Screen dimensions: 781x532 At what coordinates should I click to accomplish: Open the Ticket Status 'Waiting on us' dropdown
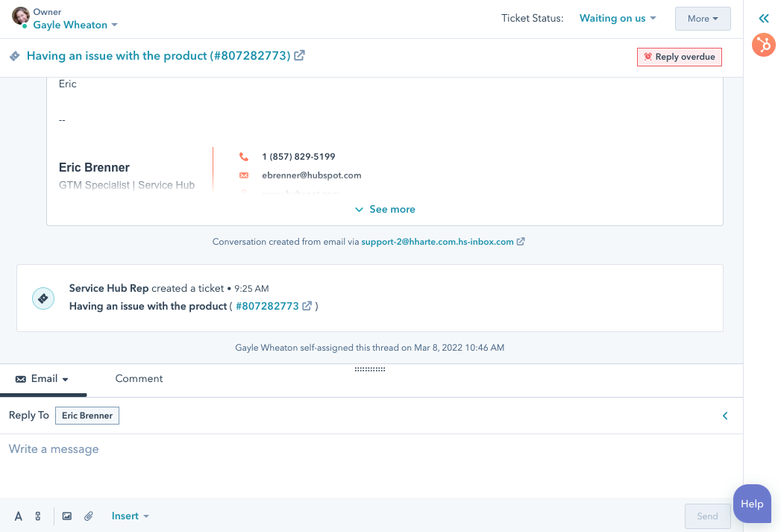click(618, 19)
